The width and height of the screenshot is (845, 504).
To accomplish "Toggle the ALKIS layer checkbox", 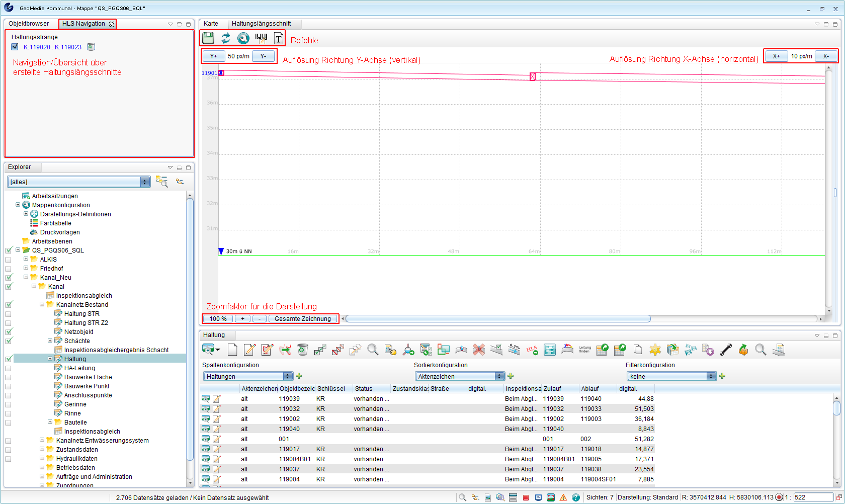I will pos(9,260).
